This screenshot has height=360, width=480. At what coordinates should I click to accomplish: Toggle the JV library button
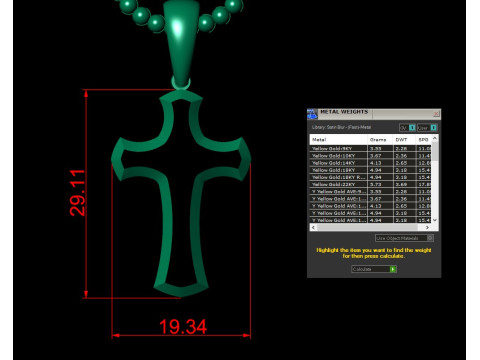pyautogui.click(x=407, y=128)
